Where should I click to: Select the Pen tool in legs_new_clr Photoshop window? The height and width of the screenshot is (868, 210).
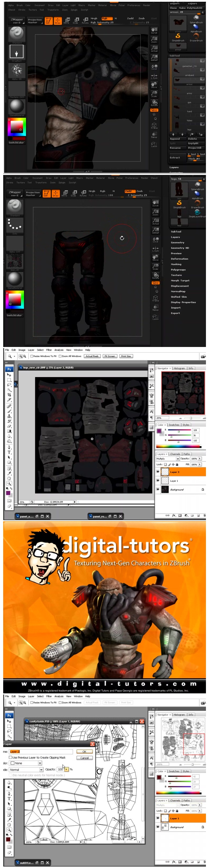(x=9, y=447)
